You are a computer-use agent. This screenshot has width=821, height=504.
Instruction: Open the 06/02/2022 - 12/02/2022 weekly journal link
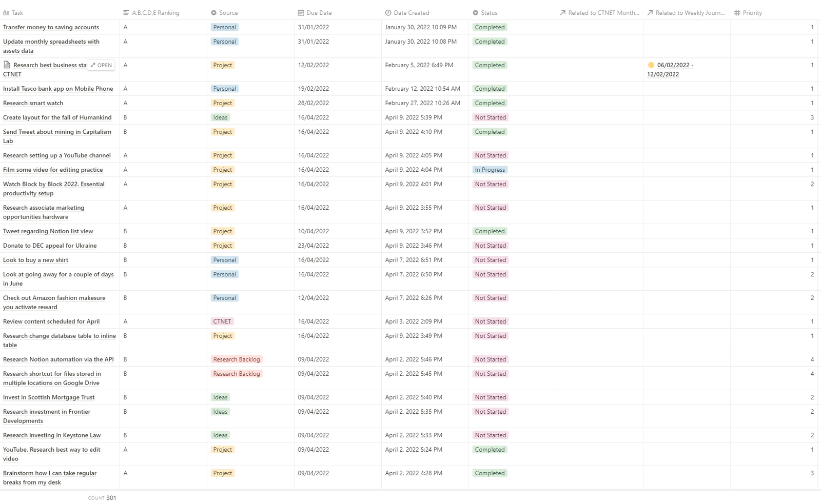670,70
